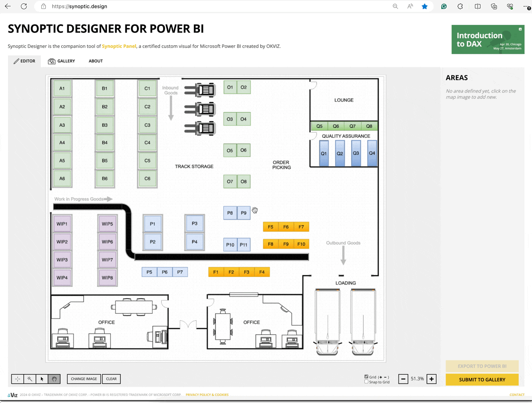Click the zoom in plus button
Viewport: 532px width, 403px height.
tap(431, 379)
